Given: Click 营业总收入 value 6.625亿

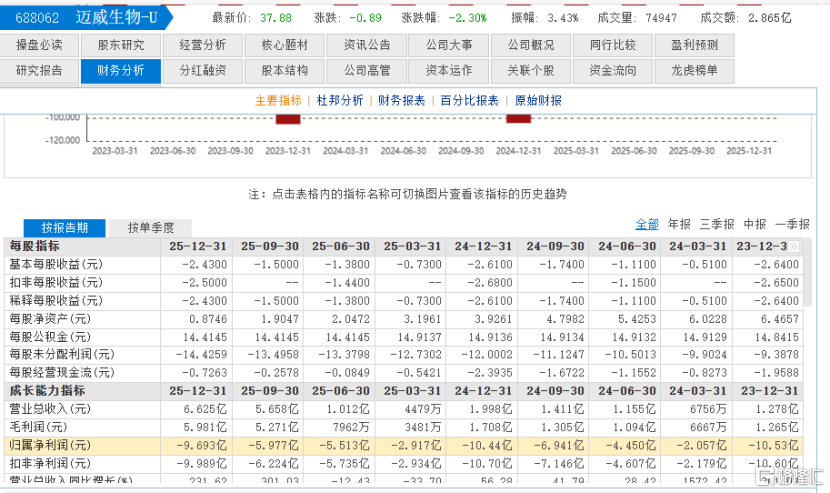Looking at the screenshot, I should [206, 409].
